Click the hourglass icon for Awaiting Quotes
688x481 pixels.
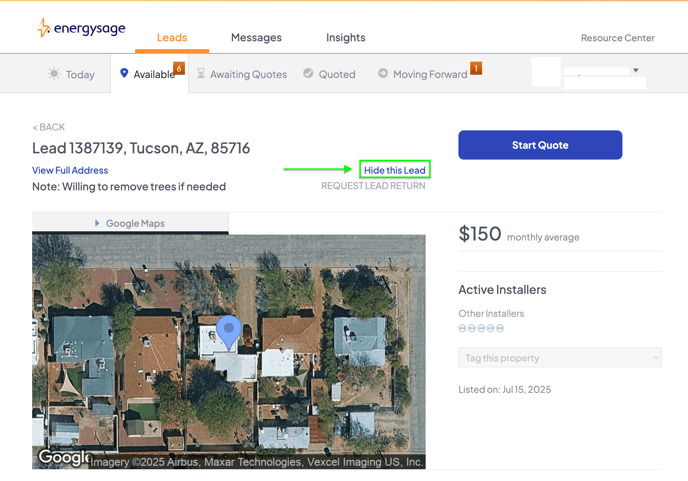[202, 74]
